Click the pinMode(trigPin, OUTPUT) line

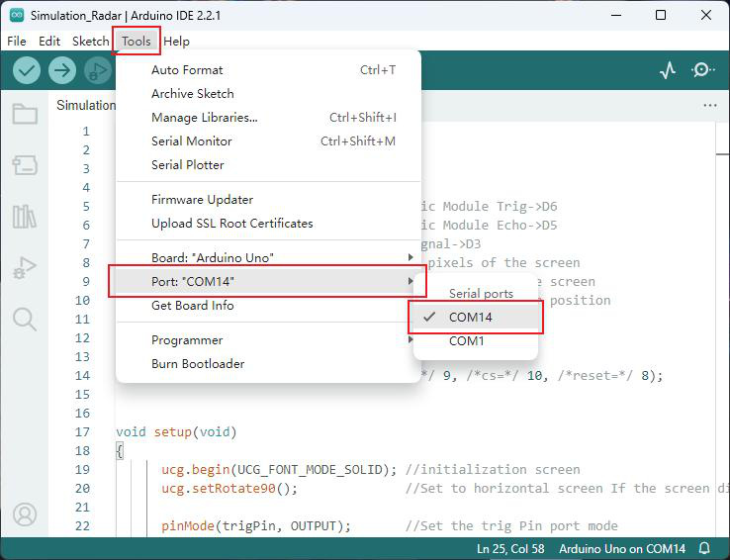click(255, 526)
